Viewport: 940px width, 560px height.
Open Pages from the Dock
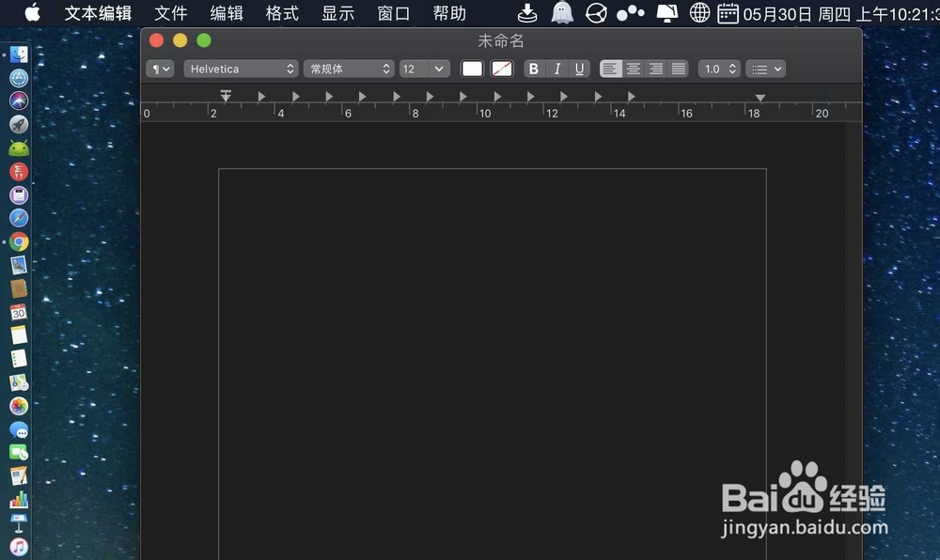[x=19, y=476]
